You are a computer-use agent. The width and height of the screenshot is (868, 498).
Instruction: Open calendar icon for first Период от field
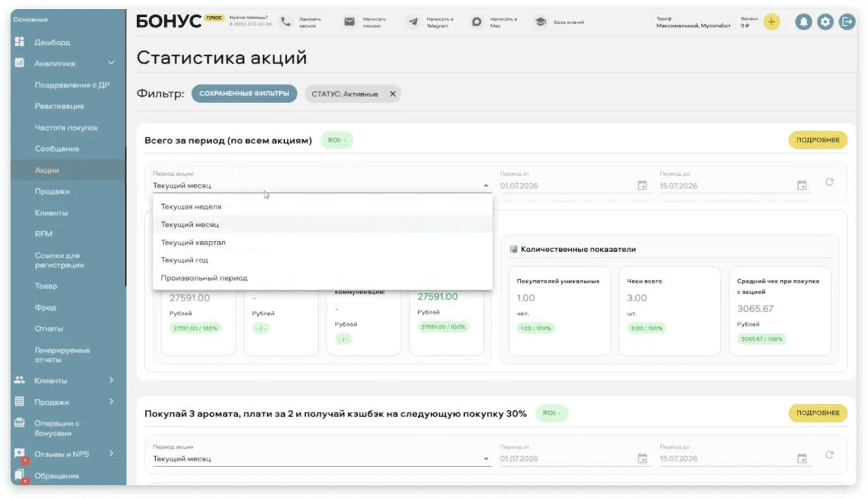click(x=642, y=186)
